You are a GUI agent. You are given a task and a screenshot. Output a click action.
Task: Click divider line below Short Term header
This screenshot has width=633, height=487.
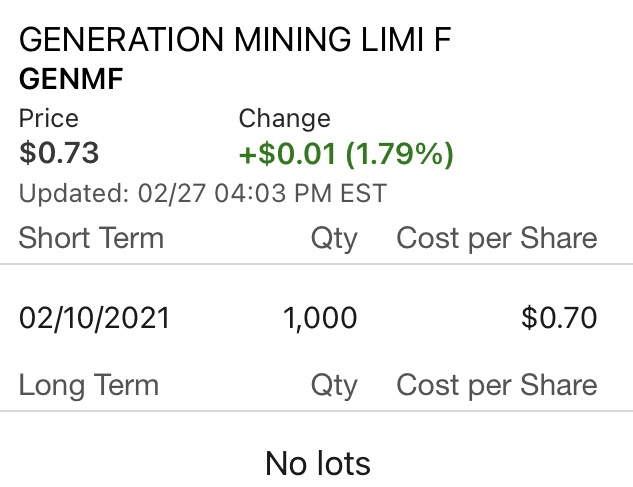point(316,264)
